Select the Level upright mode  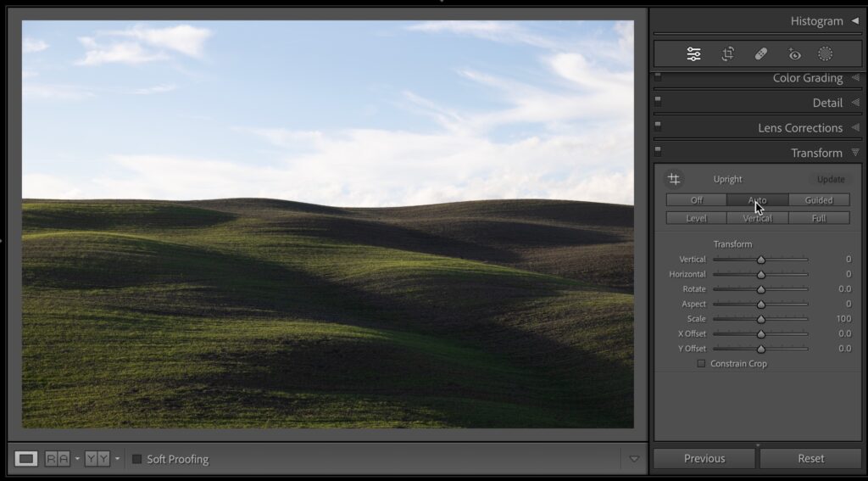pos(696,218)
